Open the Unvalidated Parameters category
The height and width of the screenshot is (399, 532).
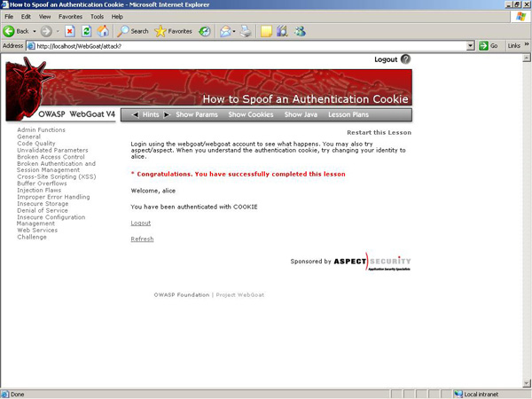point(52,151)
